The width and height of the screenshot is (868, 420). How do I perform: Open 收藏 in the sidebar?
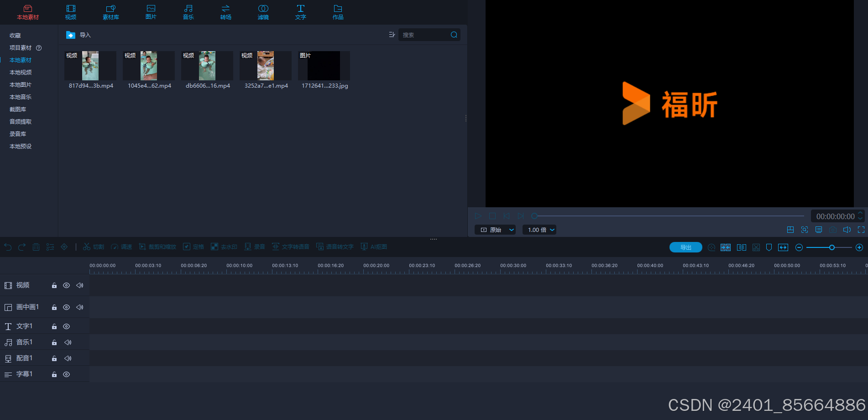15,36
